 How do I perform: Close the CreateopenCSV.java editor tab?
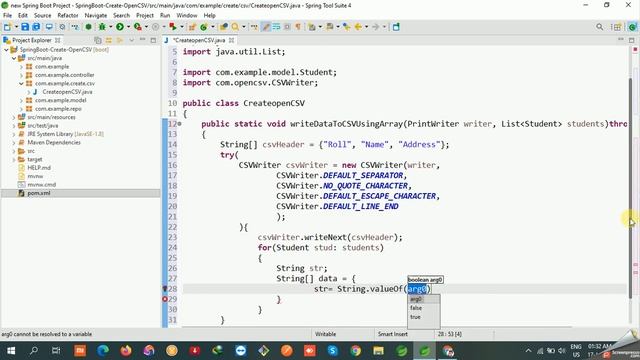pos(231,40)
